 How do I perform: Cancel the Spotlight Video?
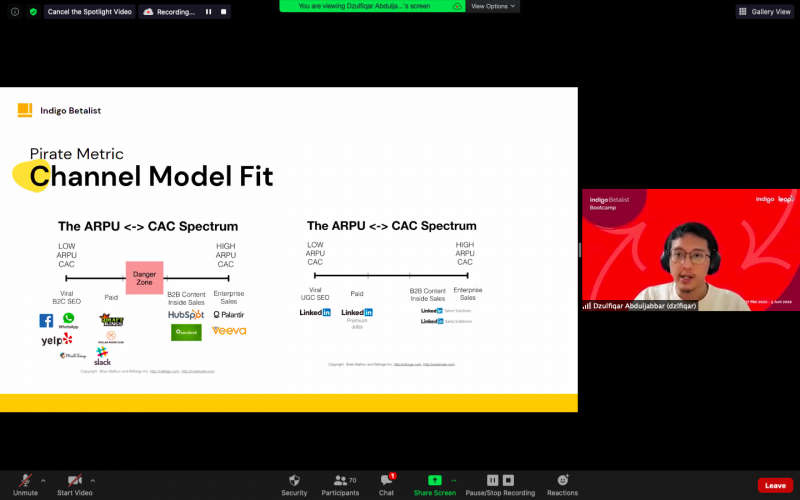pos(89,12)
